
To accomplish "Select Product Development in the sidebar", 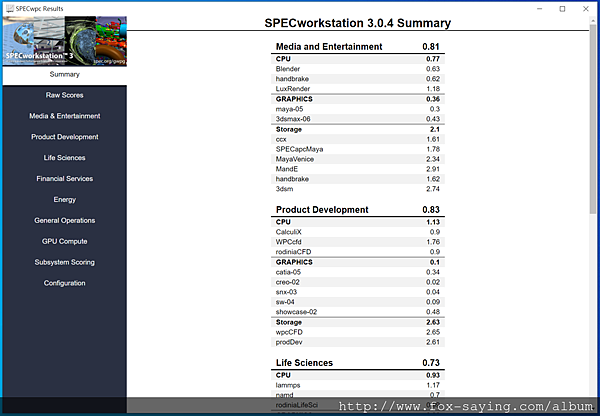I will tap(64, 137).
